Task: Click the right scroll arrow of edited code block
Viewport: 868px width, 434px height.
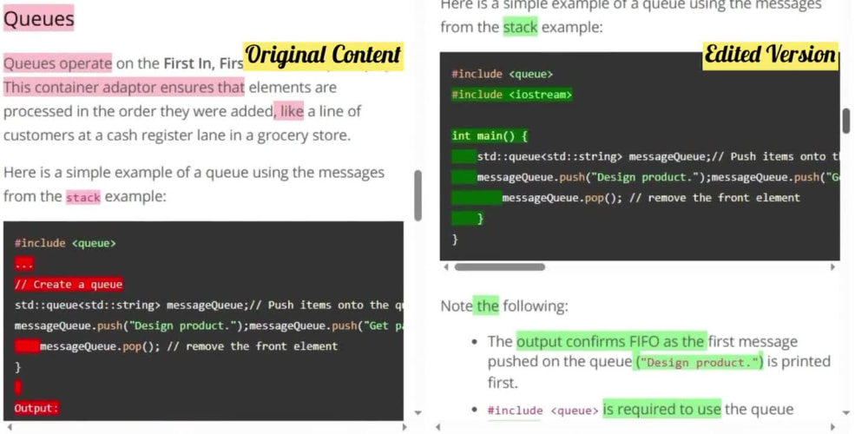Action: point(833,266)
